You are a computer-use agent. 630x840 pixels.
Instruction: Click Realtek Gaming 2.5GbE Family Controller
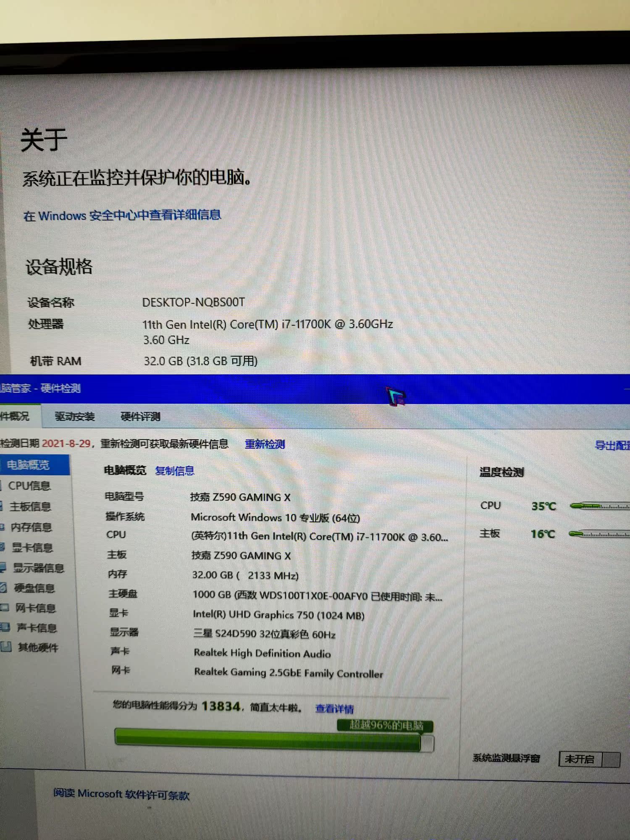point(289,673)
